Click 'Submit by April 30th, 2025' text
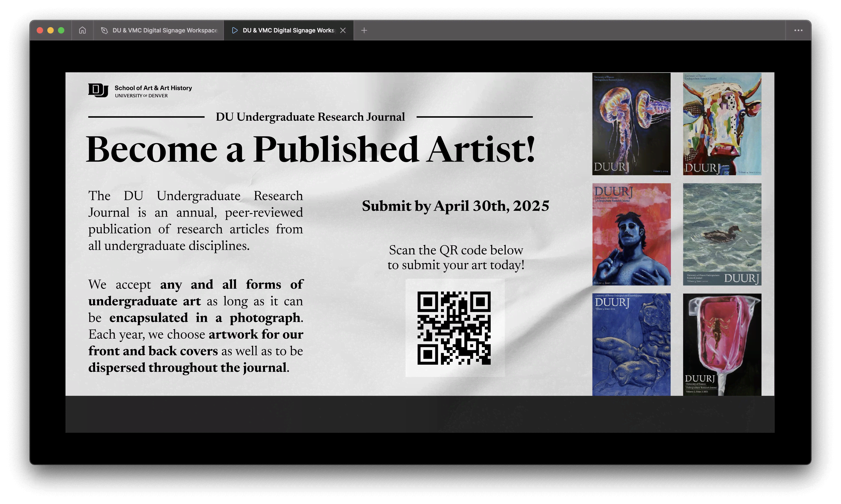The image size is (841, 504). [x=455, y=206]
